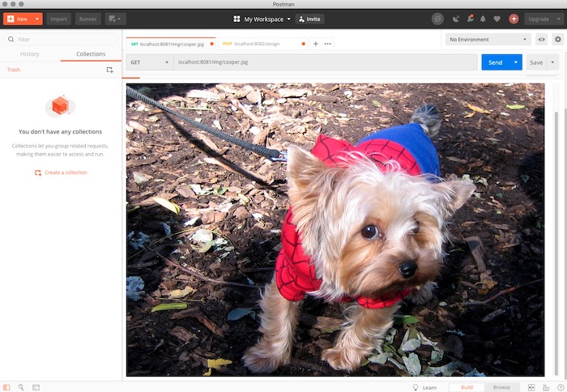The width and height of the screenshot is (567, 392).
Task: Click the orange New button
Action: tap(18, 19)
